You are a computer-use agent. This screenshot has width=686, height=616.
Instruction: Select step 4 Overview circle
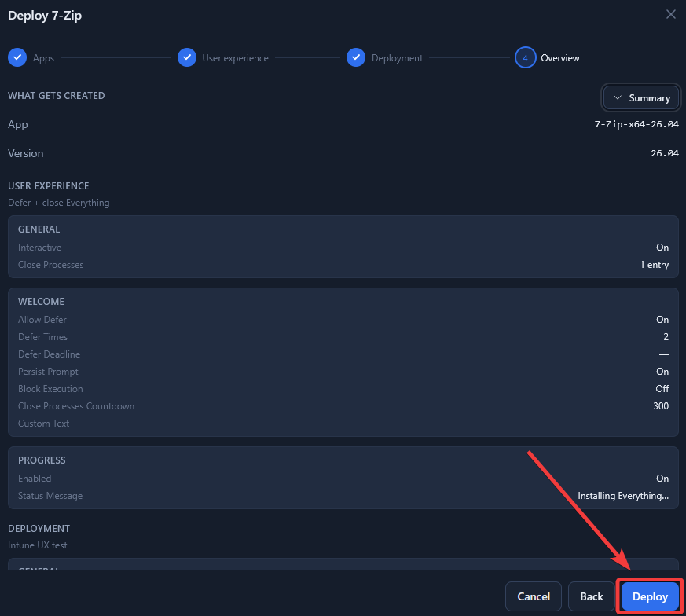click(x=525, y=57)
